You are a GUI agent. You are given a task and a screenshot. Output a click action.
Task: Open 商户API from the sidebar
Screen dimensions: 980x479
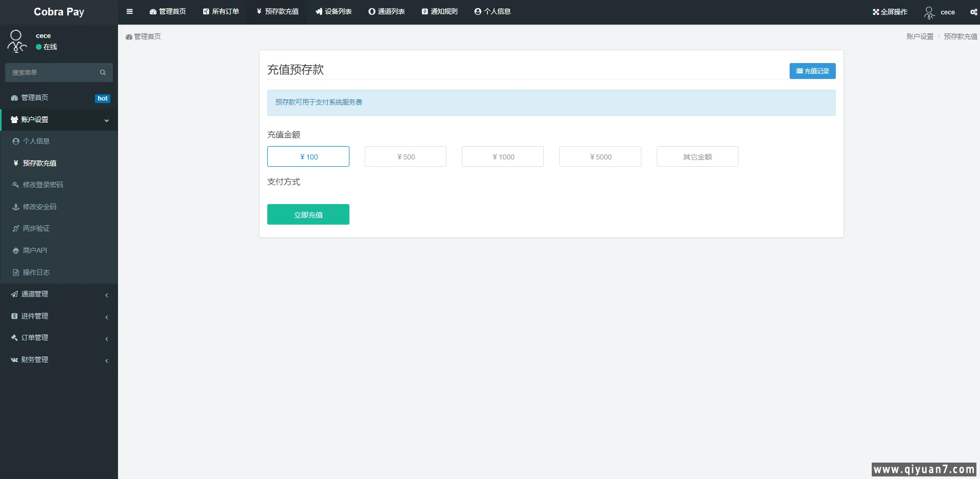pyautogui.click(x=35, y=251)
